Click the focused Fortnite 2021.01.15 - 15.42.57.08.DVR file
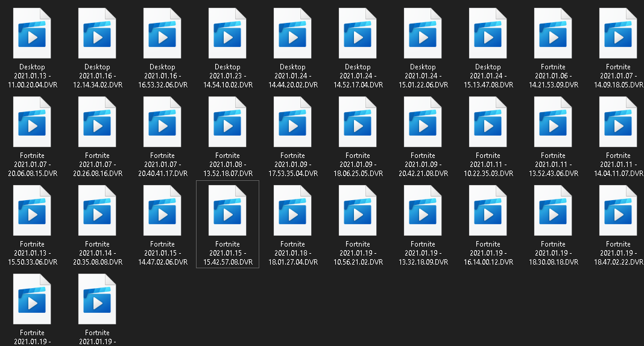644x346 pixels. pos(227,224)
